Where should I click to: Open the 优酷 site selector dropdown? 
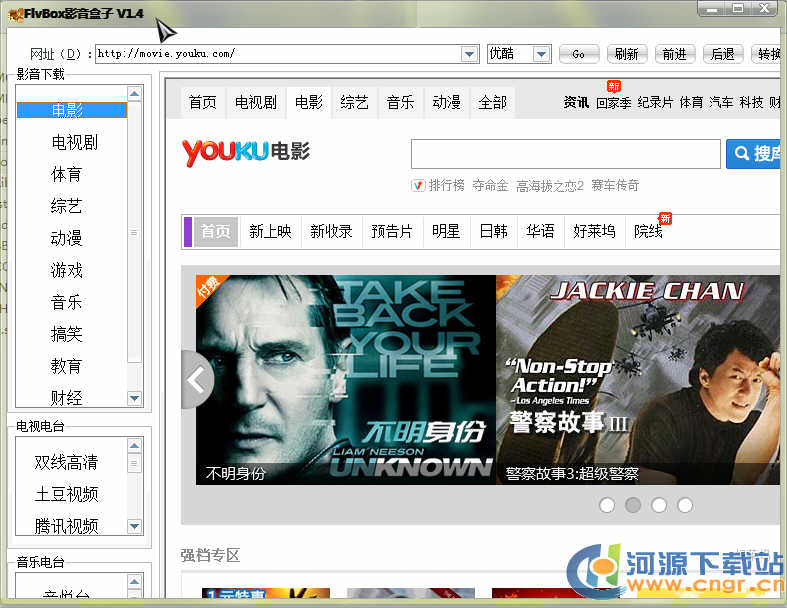[541, 54]
